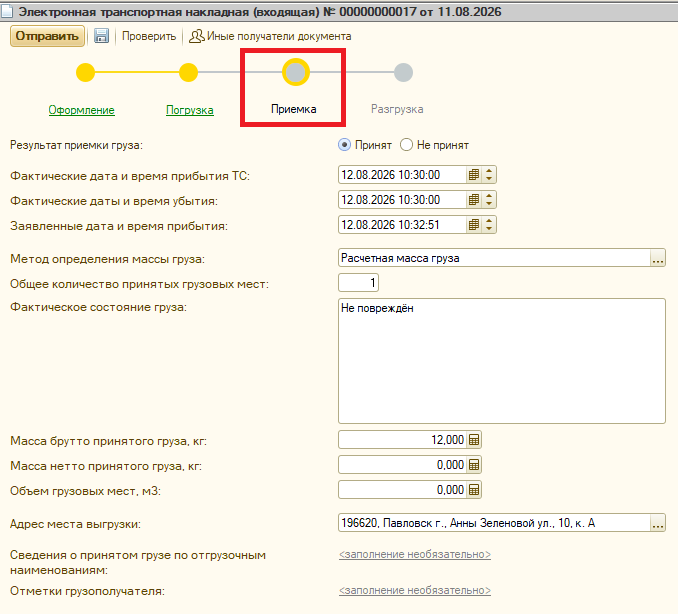
Task: Click the Адрес места выгрузки label
Action: (76, 524)
